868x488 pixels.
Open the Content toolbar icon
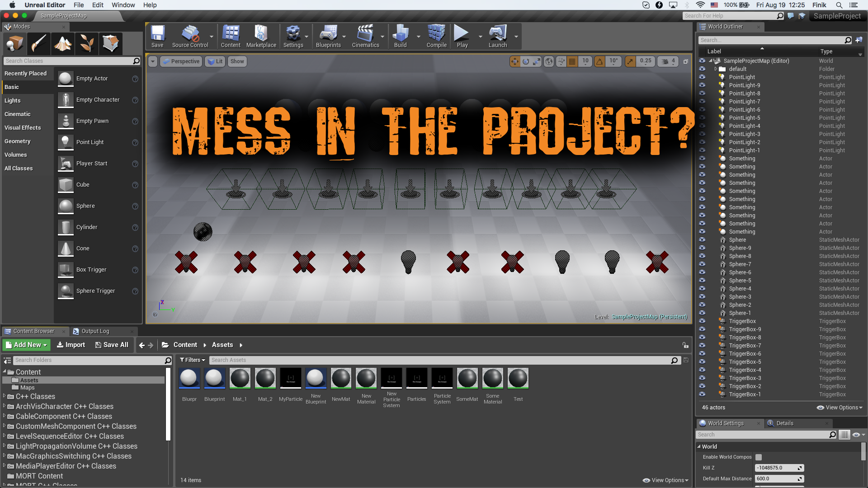(231, 36)
